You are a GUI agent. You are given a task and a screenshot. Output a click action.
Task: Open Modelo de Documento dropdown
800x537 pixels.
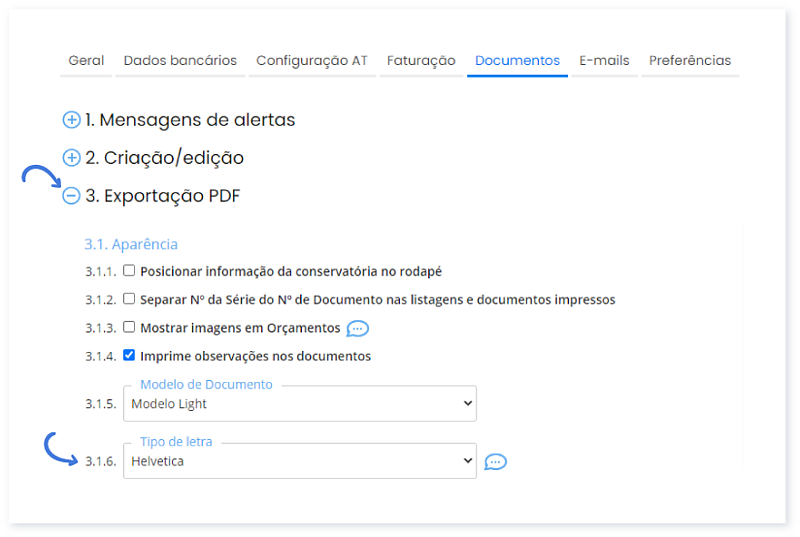[x=300, y=403]
